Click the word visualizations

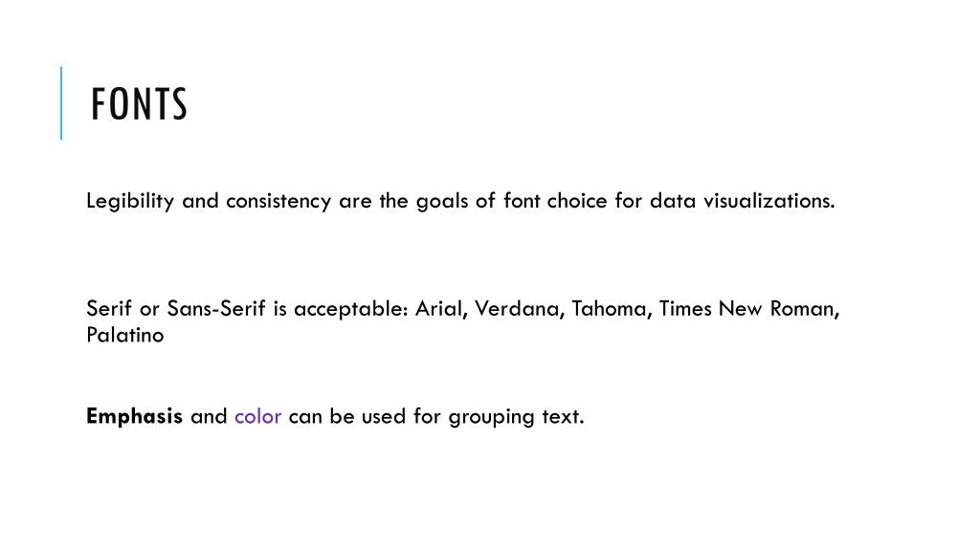pos(768,201)
